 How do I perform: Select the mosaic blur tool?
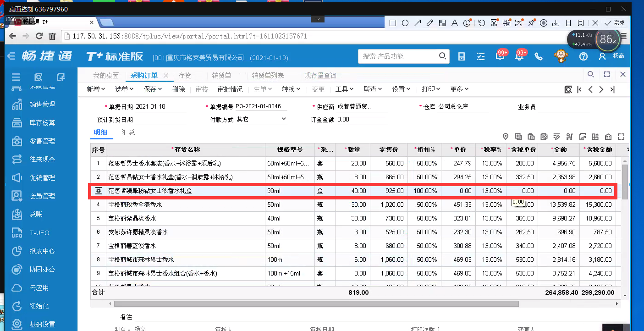[442, 22]
